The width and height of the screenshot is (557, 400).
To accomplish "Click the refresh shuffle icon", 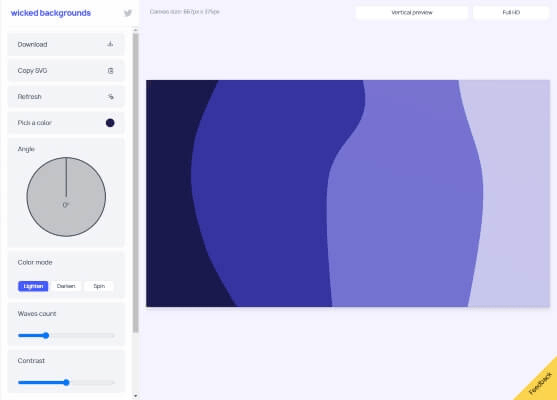I will pos(110,97).
